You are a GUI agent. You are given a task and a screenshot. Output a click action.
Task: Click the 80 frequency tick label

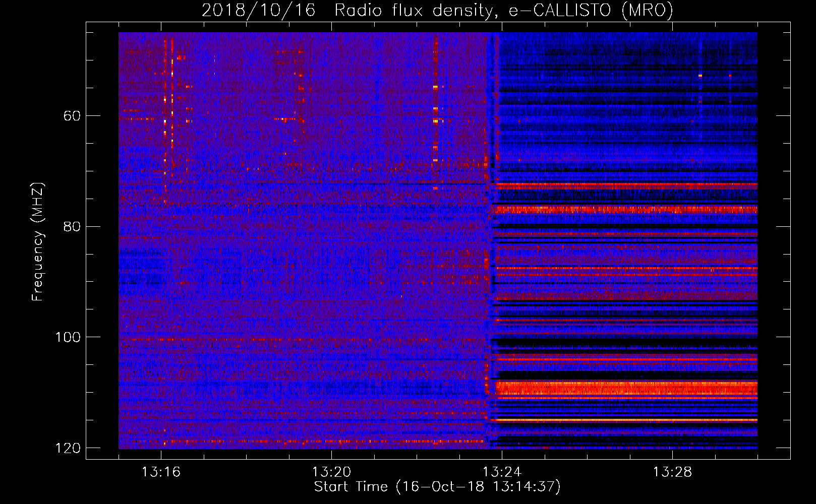pos(72,226)
